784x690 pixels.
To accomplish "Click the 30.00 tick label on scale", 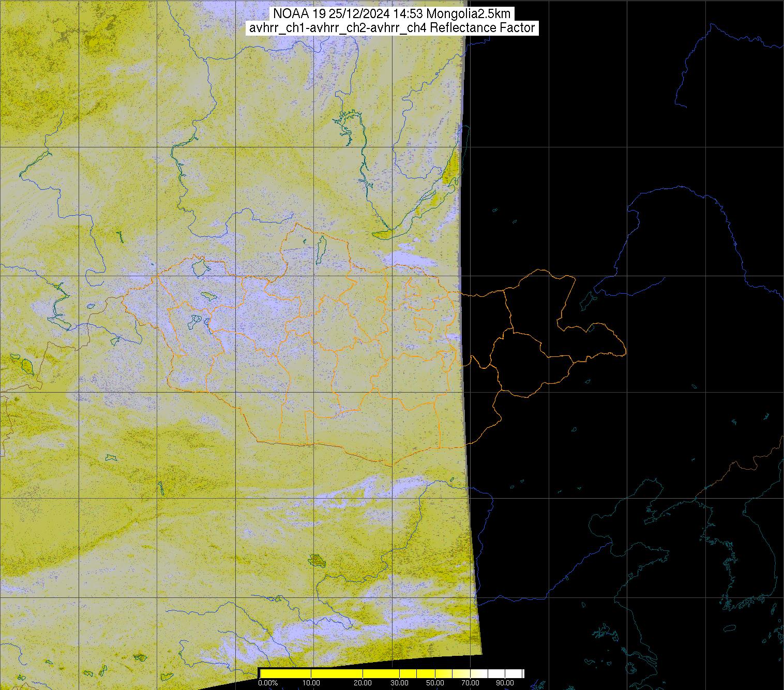I will tap(399, 683).
